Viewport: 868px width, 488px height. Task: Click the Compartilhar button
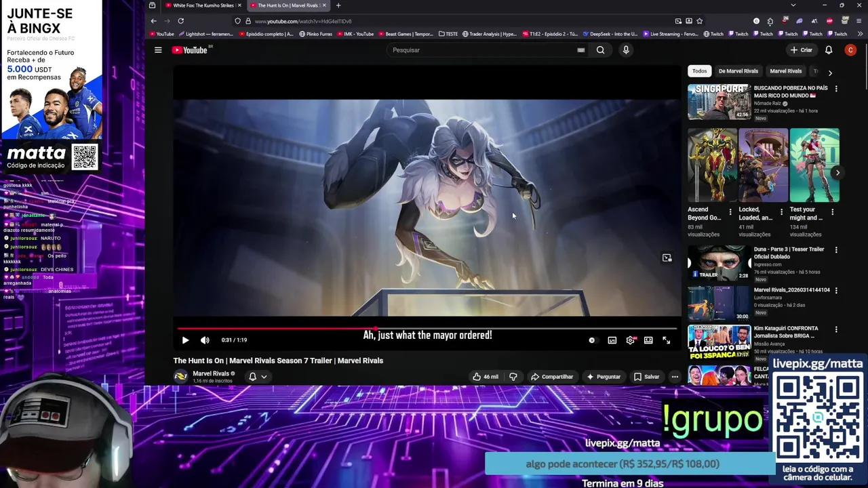(552, 377)
